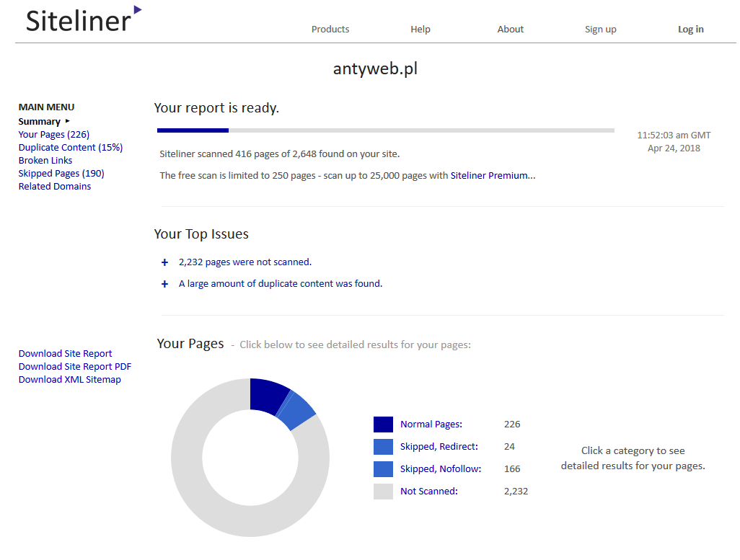Click the '2,232' not scanned count
The image size is (740, 560).
pyautogui.click(x=516, y=491)
